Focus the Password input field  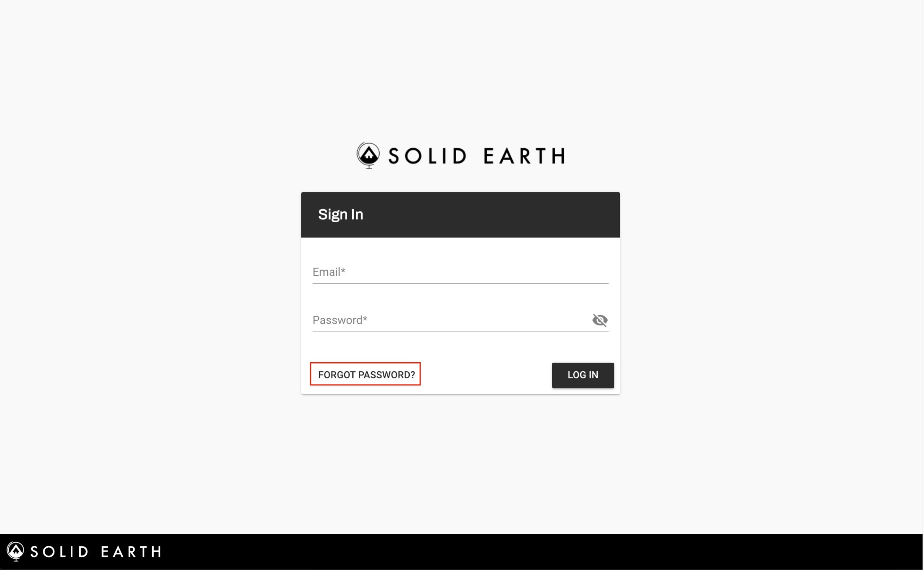[x=449, y=320]
